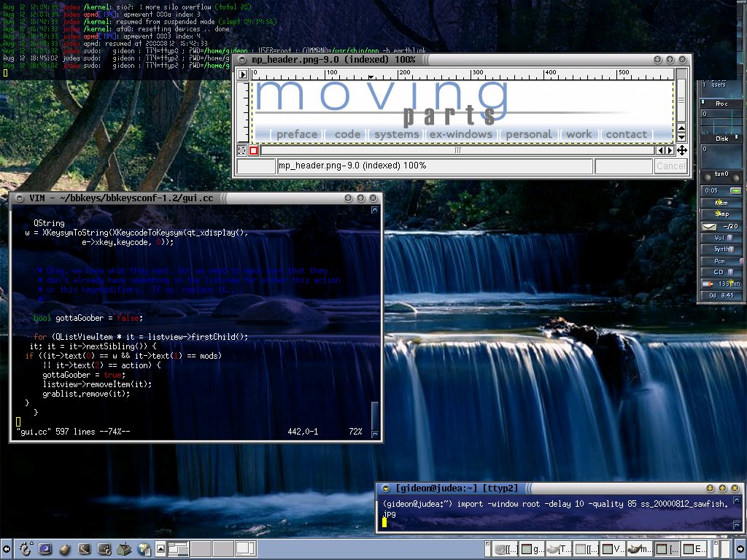
Task: Click the 'systems' link in header image
Action: (x=396, y=134)
